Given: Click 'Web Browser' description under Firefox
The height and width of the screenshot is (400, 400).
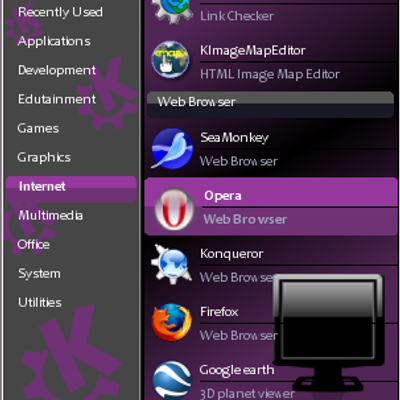Looking at the screenshot, I should click(x=239, y=335).
